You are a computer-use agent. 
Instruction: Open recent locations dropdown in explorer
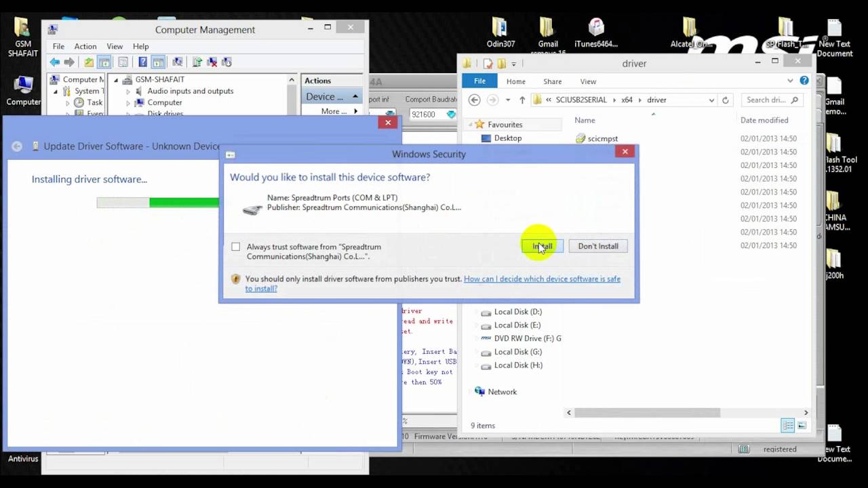[507, 100]
